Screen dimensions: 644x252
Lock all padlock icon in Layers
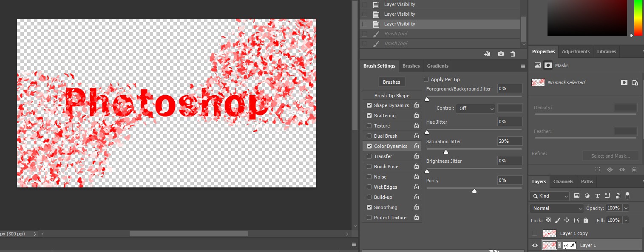click(x=586, y=221)
